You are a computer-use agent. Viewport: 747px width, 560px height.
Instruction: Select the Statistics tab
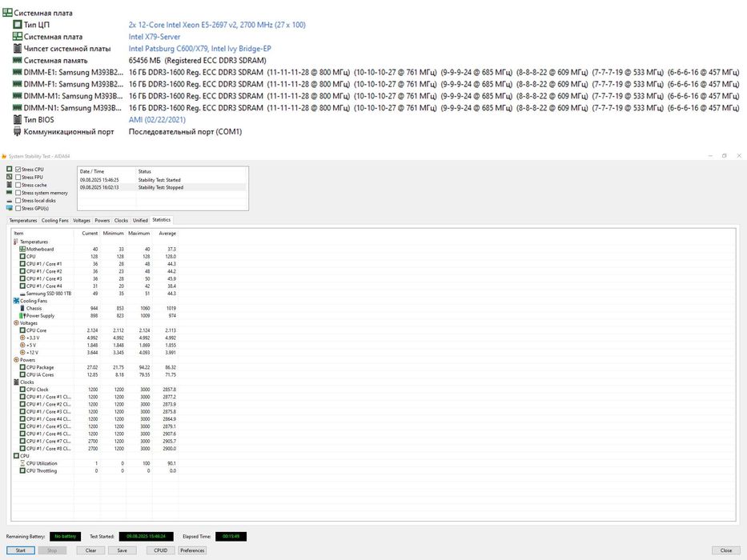[x=162, y=220]
